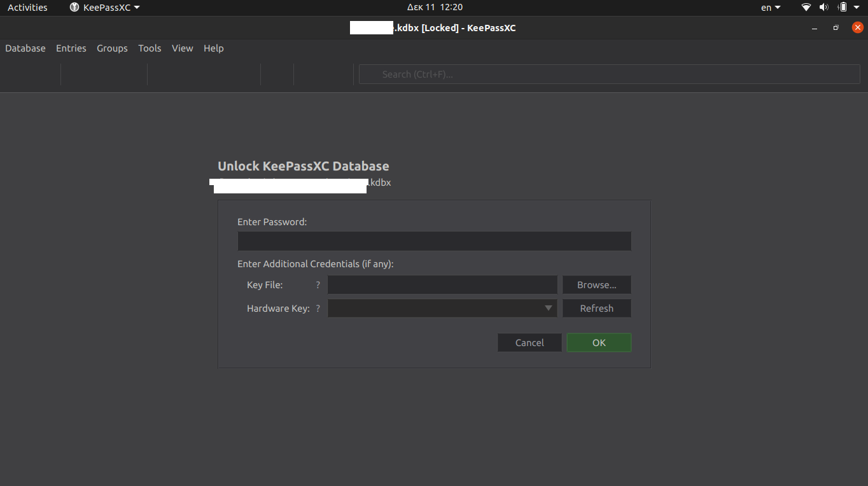The height and width of the screenshot is (486, 868).
Task: Open the en layout dropdown arrow
Action: pos(776,7)
